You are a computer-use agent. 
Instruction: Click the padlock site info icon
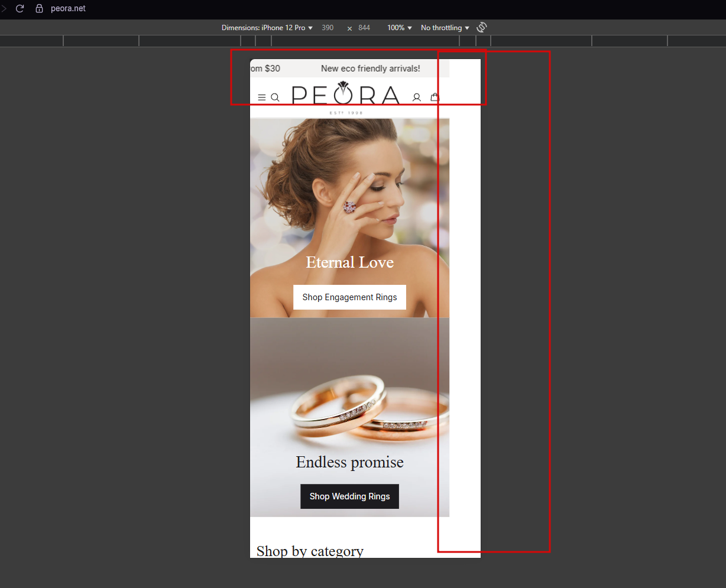click(40, 8)
